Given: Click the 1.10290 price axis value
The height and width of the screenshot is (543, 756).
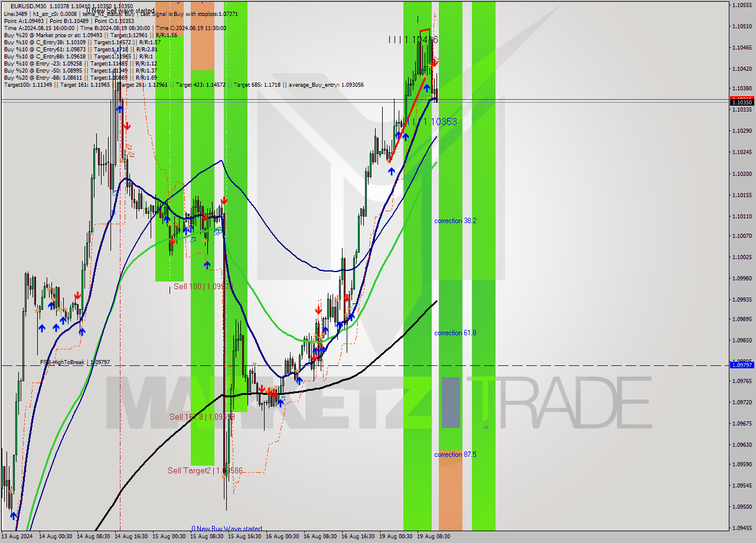Looking at the screenshot, I should click(x=742, y=130).
